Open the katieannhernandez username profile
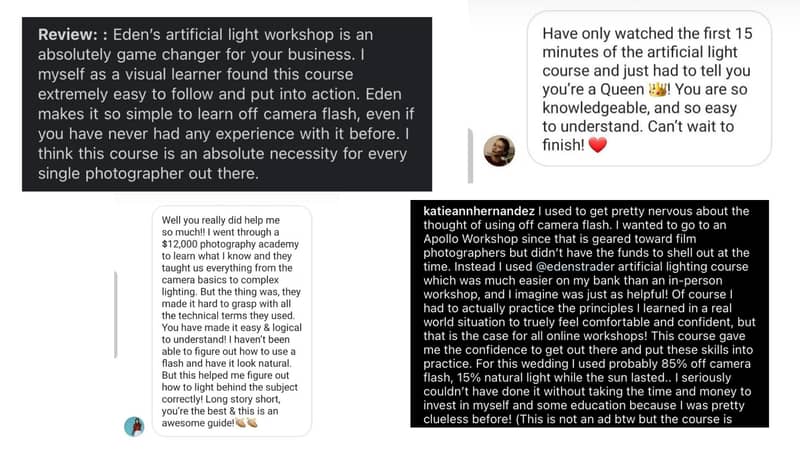This screenshot has width=800, height=450. point(479,211)
